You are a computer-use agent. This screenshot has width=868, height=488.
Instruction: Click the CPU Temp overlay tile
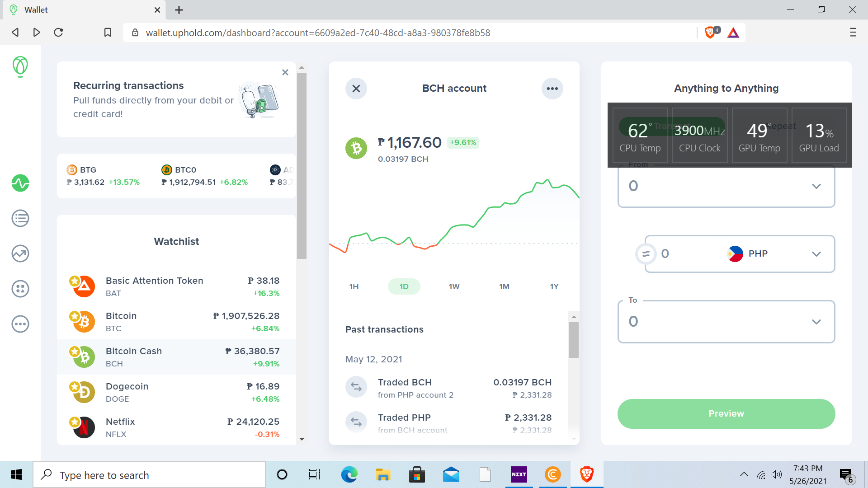pyautogui.click(x=640, y=135)
